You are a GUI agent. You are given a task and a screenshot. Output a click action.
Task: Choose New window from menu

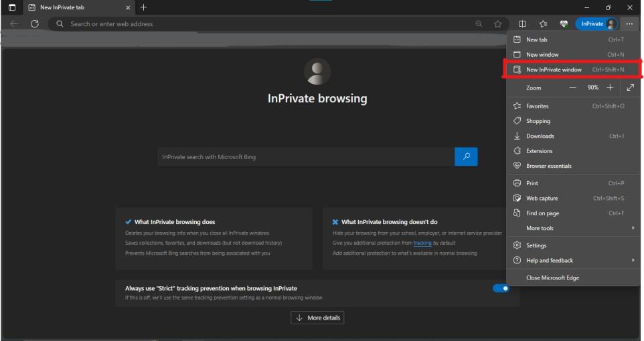point(573,55)
